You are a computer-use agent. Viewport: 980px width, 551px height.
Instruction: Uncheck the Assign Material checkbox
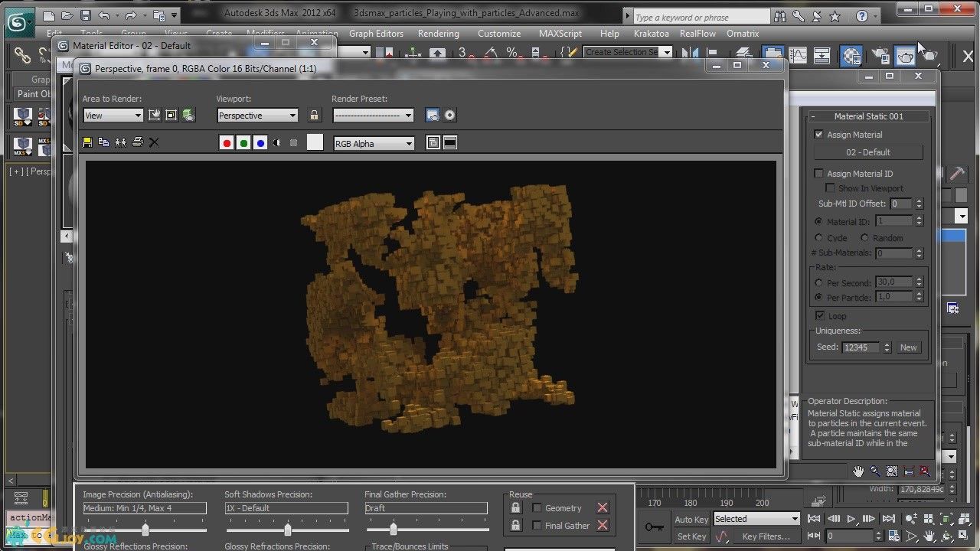point(818,134)
